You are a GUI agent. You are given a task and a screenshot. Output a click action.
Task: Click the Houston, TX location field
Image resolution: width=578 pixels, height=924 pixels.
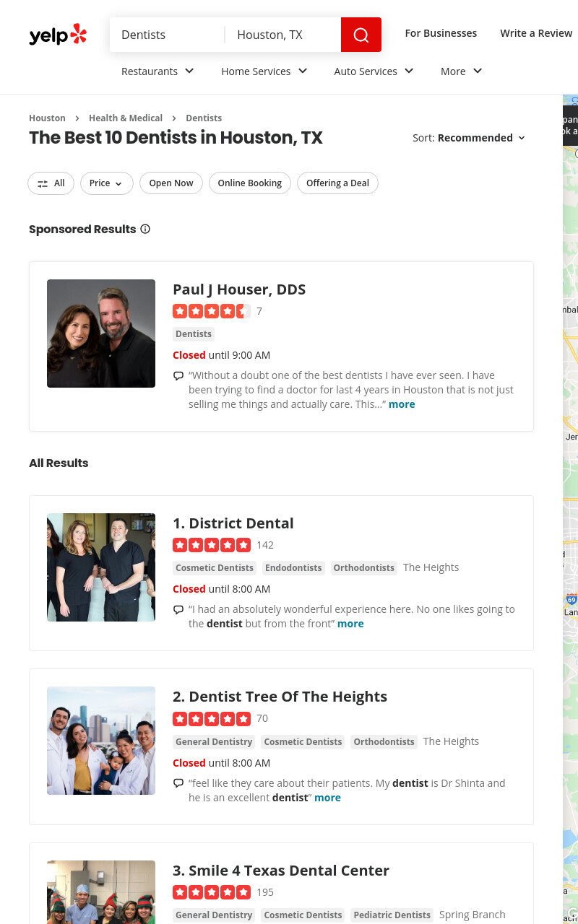(283, 35)
